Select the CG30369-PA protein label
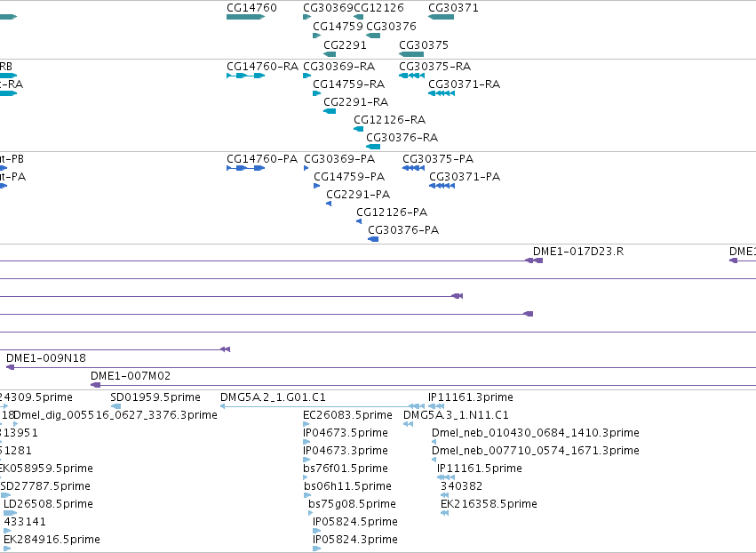Image resolution: width=756 pixels, height=553 pixels. point(339,159)
